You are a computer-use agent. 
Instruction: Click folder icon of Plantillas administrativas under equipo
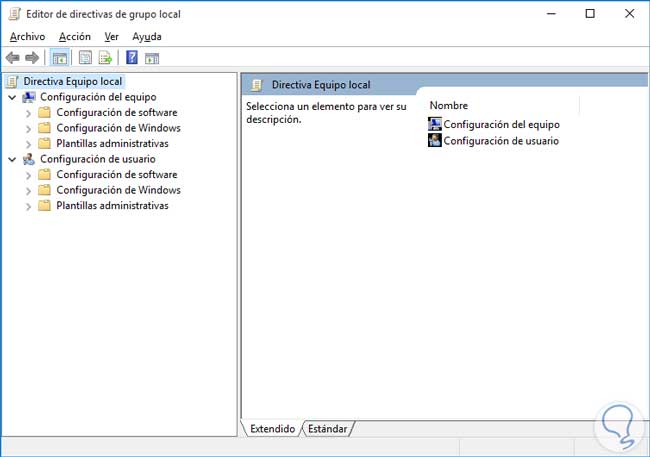tap(44, 143)
